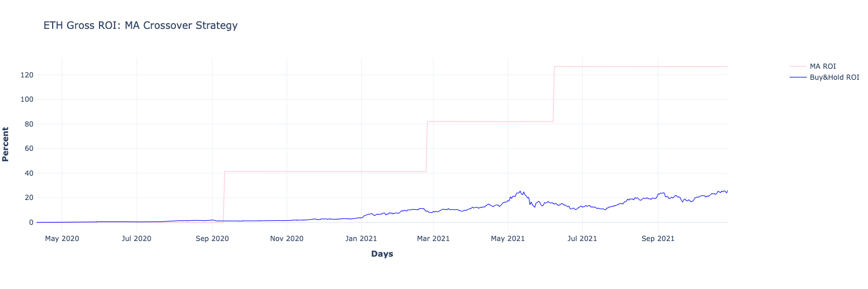
Task: Click the 'May 2021' x-axis tick label
Action: (x=507, y=238)
